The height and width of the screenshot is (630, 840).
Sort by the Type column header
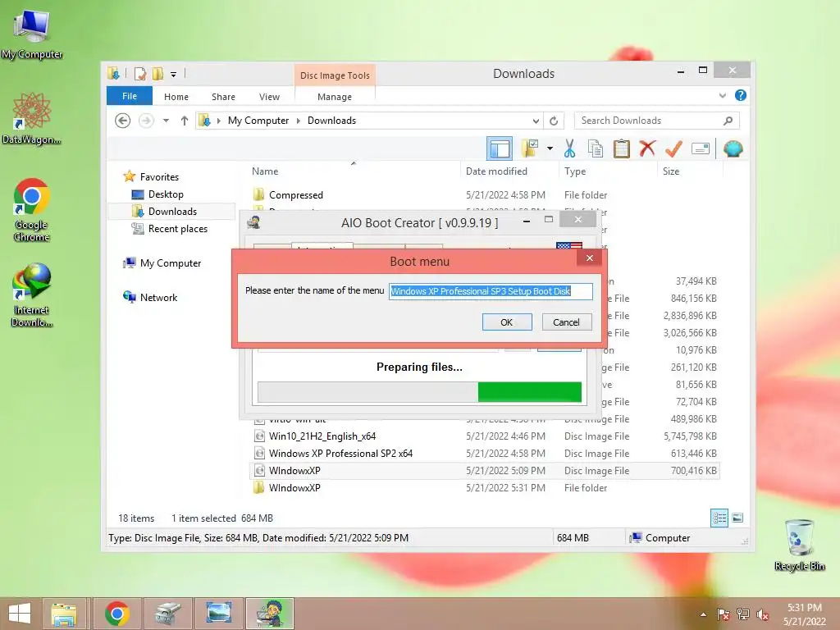pos(575,171)
